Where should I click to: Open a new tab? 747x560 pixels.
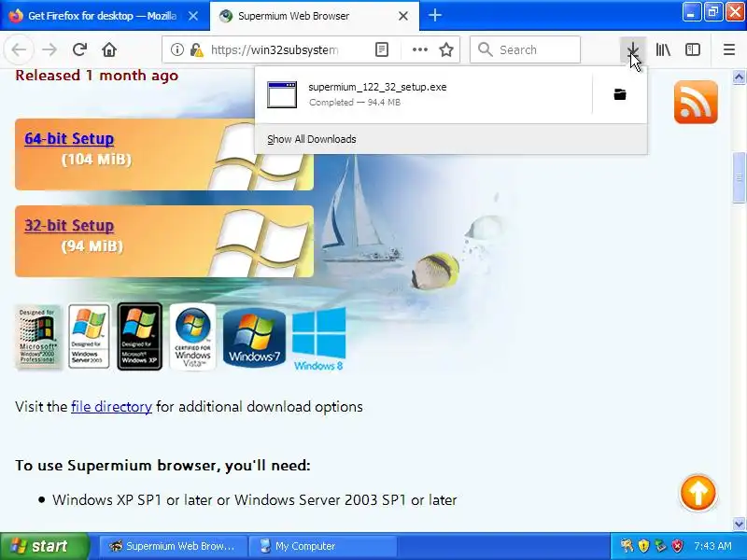click(434, 15)
